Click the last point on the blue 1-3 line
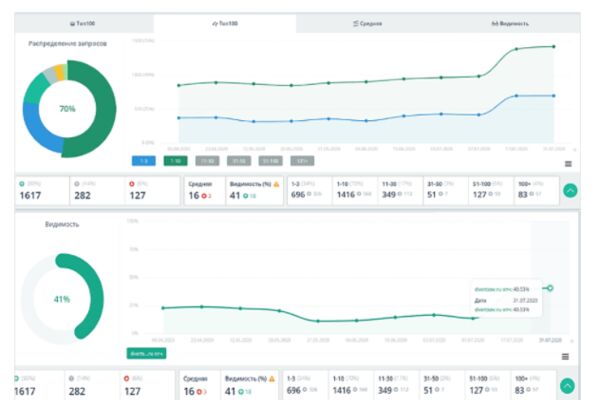 pos(554,96)
